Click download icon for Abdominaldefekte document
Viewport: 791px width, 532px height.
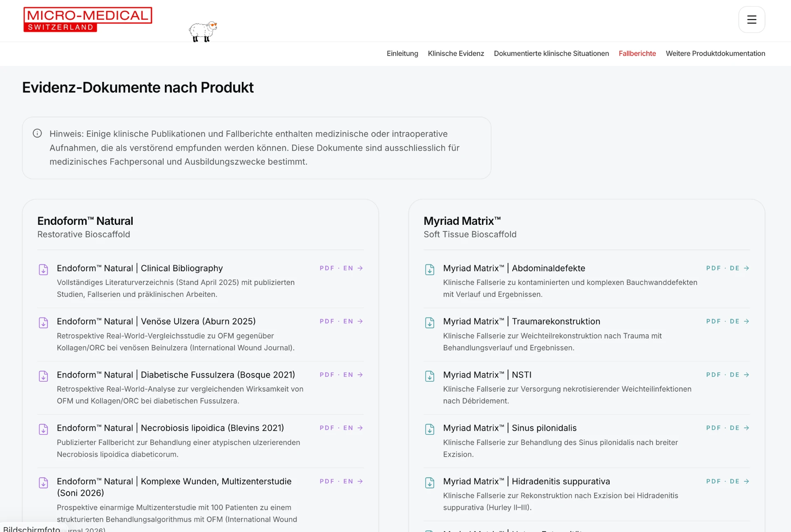pos(430,269)
